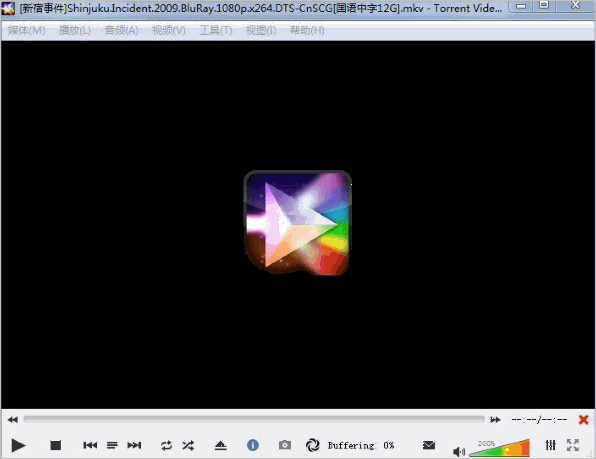This screenshot has width=596, height=459.
Task: Open the 视频(V) menu
Action: [x=169, y=30]
